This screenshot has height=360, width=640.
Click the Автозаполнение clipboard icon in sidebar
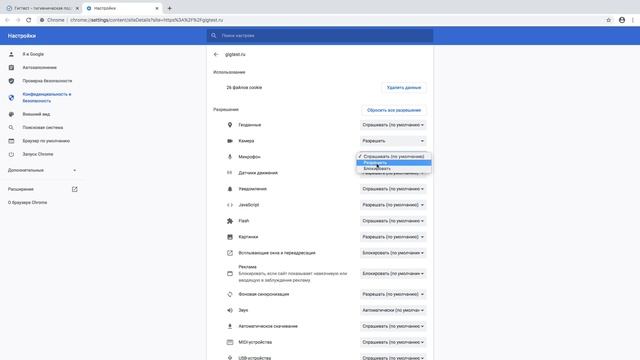point(11,67)
